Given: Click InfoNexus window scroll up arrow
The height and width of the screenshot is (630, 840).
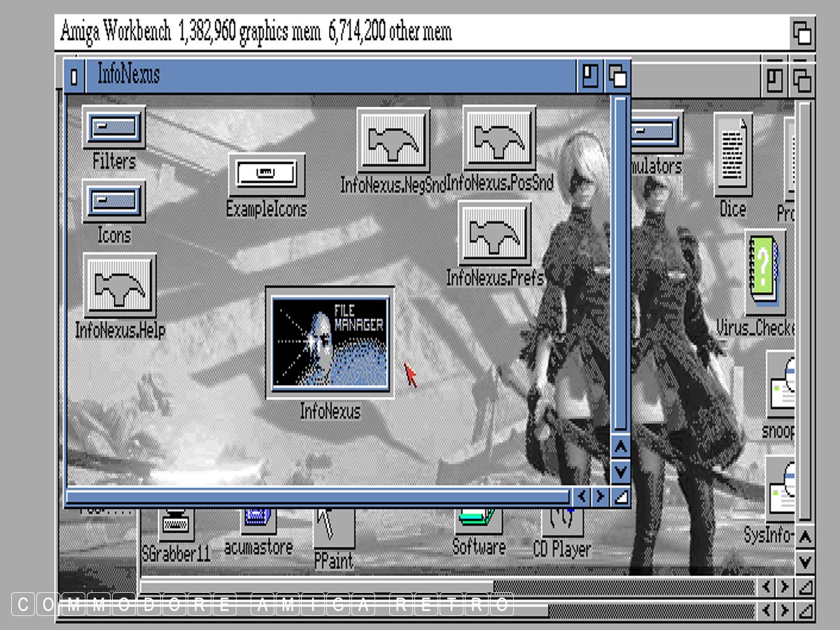Looking at the screenshot, I should [620, 447].
